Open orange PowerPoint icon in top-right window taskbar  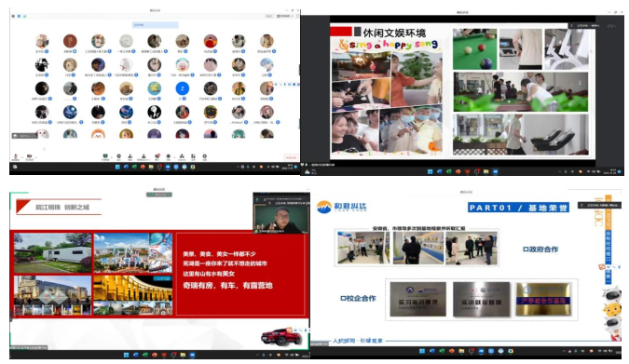tap(458, 171)
